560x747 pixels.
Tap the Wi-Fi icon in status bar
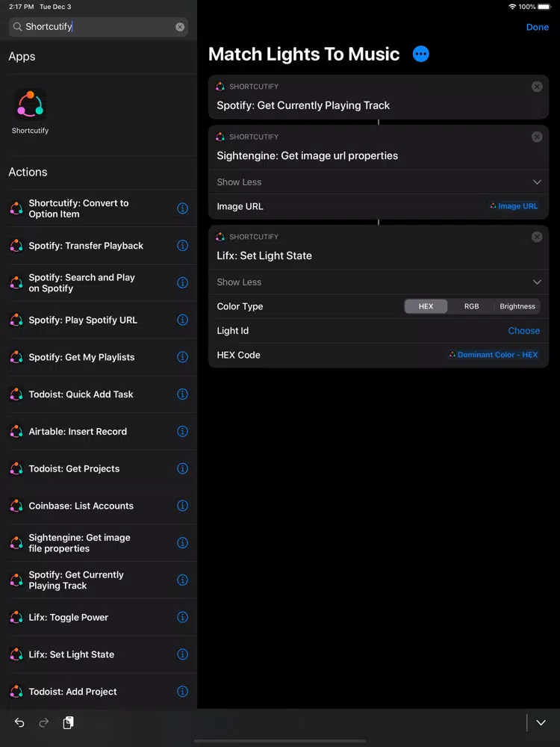pyautogui.click(x=512, y=7)
